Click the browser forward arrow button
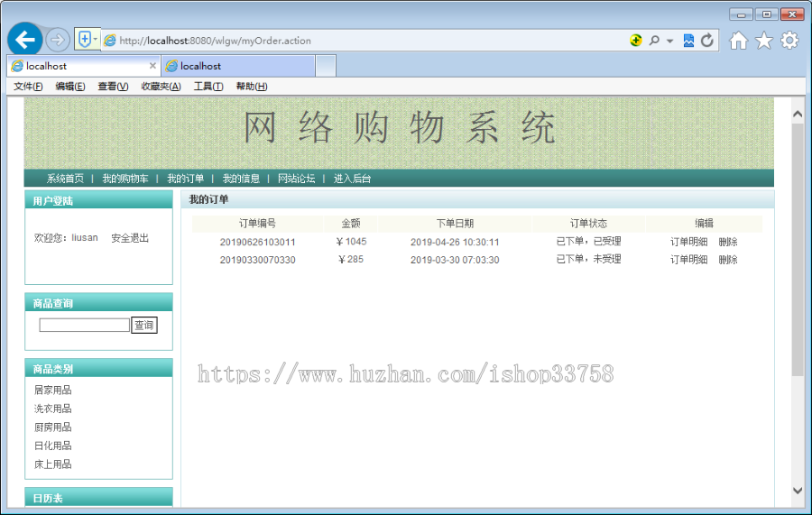 pos(58,40)
